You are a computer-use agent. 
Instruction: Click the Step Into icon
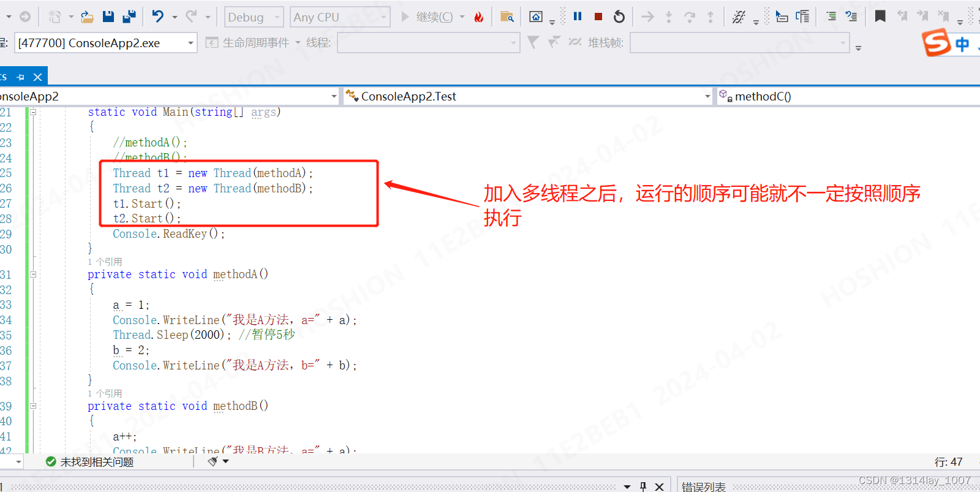(669, 17)
